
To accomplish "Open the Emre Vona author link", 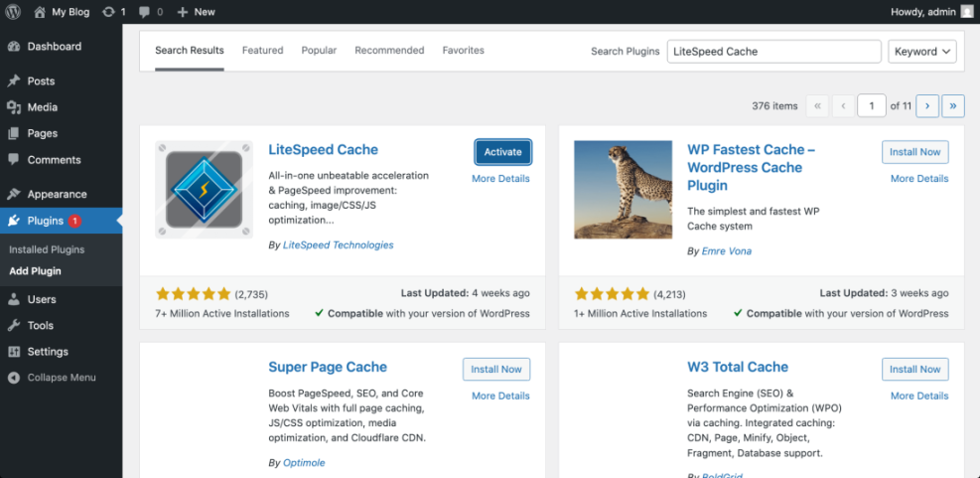I will pos(726,251).
